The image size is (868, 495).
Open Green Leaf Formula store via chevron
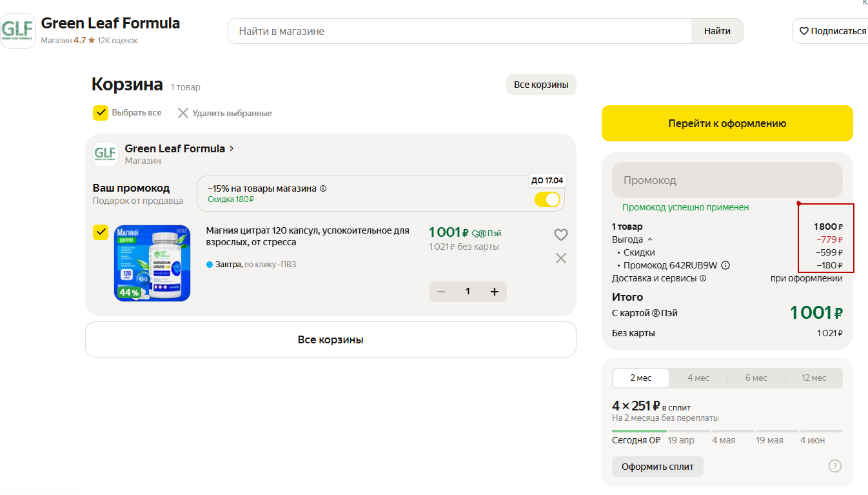[x=232, y=148]
